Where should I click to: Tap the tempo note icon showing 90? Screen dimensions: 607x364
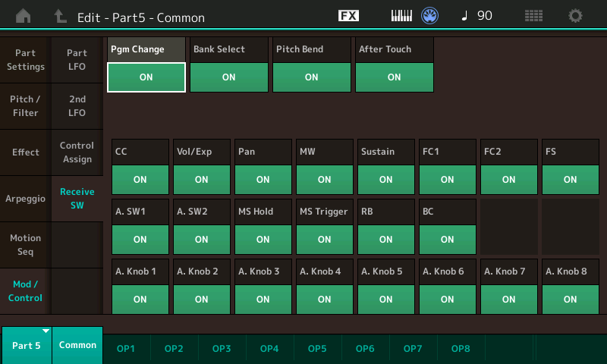click(476, 16)
